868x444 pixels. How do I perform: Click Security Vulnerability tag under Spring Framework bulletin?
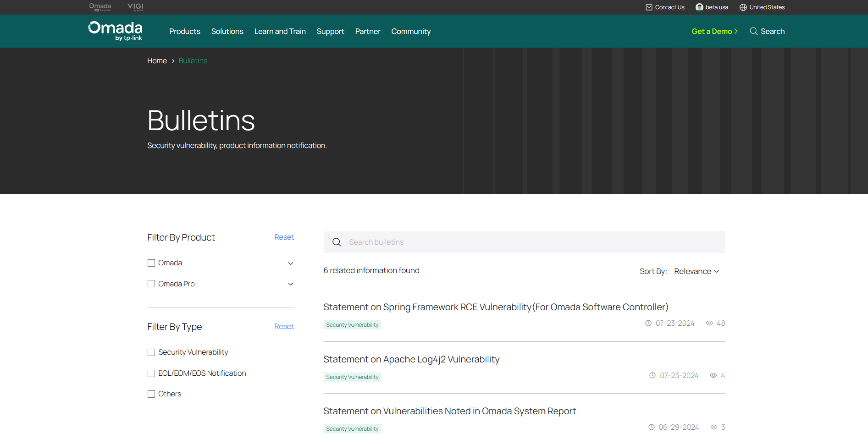pyautogui.click(x=352, y=325)
